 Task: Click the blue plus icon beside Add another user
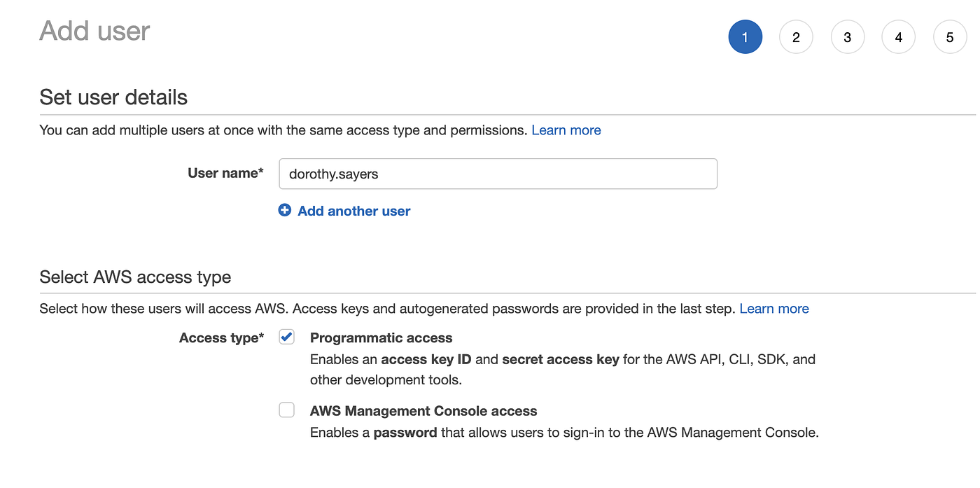pos(284,209)
